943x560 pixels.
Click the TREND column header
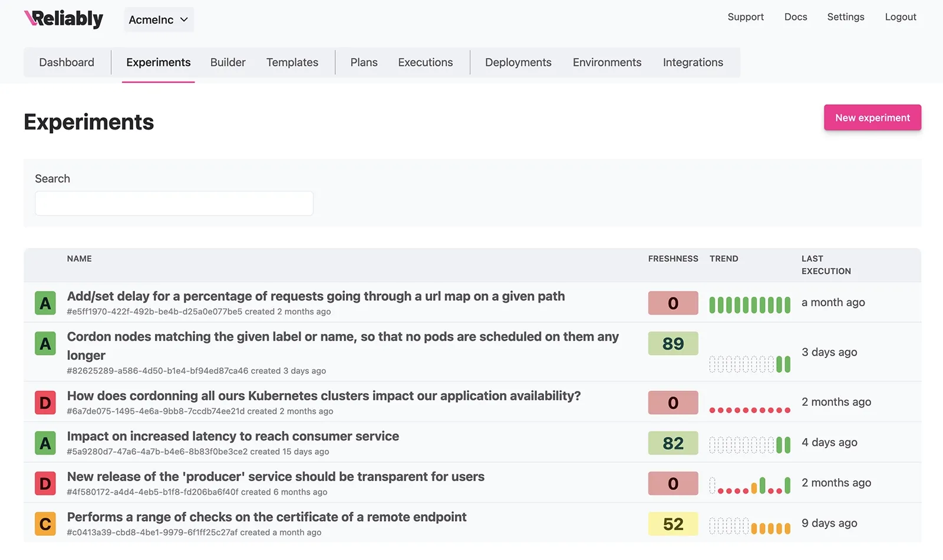pos(724,259)
